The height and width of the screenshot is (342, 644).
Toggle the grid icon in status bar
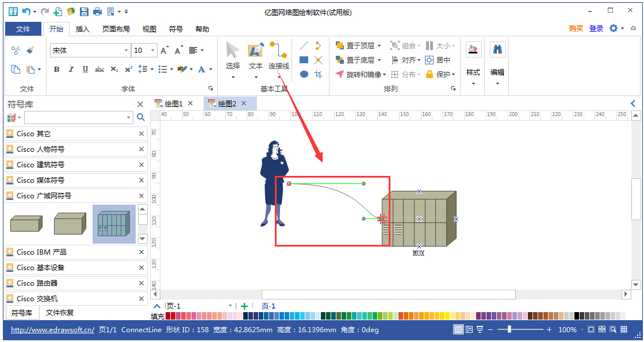pyautogui.click(x=624, y=329)
